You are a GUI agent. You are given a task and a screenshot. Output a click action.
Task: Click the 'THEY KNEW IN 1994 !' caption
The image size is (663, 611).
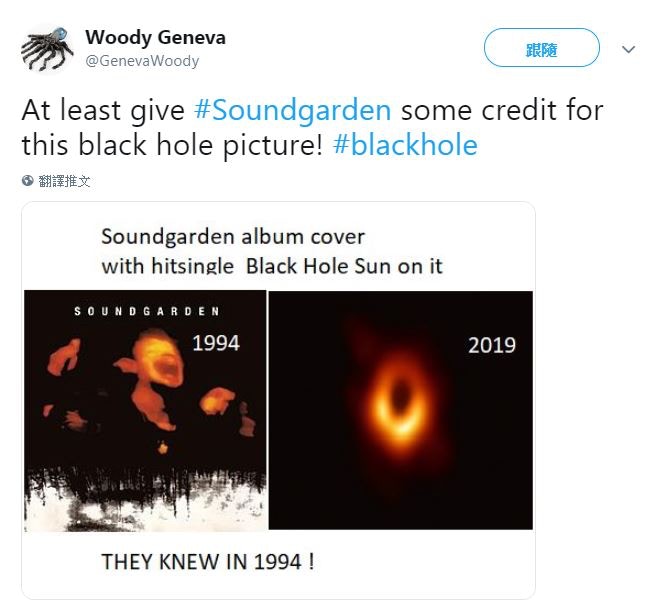click(x=208, y=562)
